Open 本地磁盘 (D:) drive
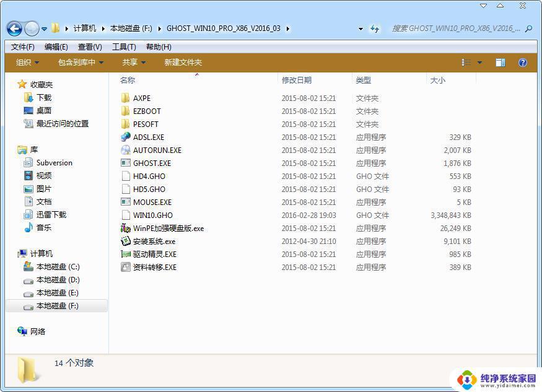The image size is (542, 392). (58, 280)
